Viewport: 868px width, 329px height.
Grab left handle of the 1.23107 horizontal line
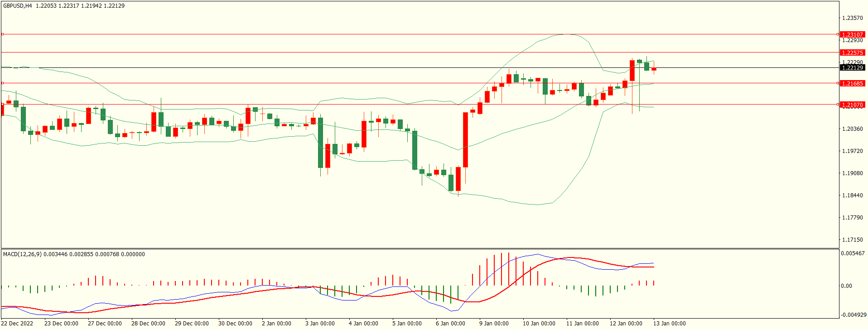[2, 34]
